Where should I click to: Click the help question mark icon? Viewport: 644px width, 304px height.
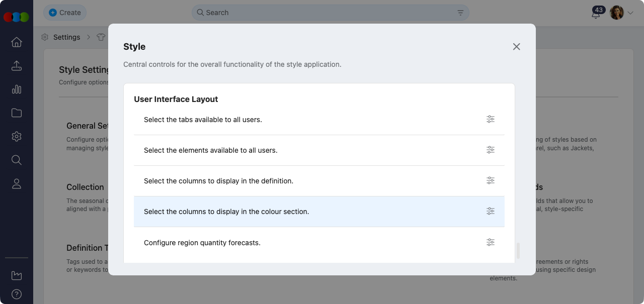click(x=17, y=294)
